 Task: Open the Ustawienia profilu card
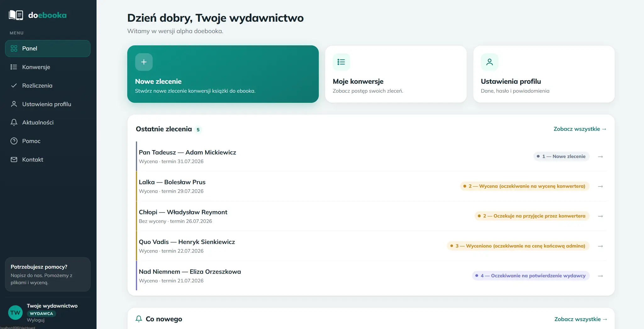click(544, 74)
